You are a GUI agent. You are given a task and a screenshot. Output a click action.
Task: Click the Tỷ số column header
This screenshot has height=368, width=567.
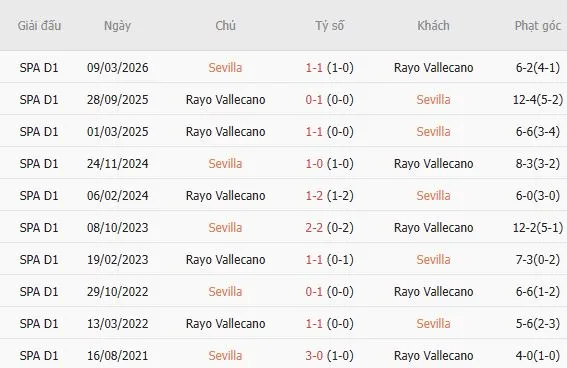click(x=329, y=26)
